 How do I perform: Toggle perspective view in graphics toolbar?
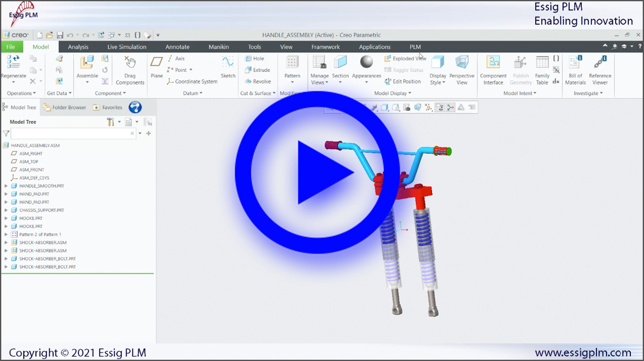click(418, 107)
